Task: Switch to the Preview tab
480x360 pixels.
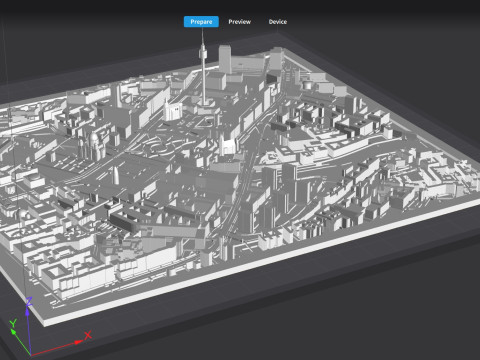Action: 239,22
